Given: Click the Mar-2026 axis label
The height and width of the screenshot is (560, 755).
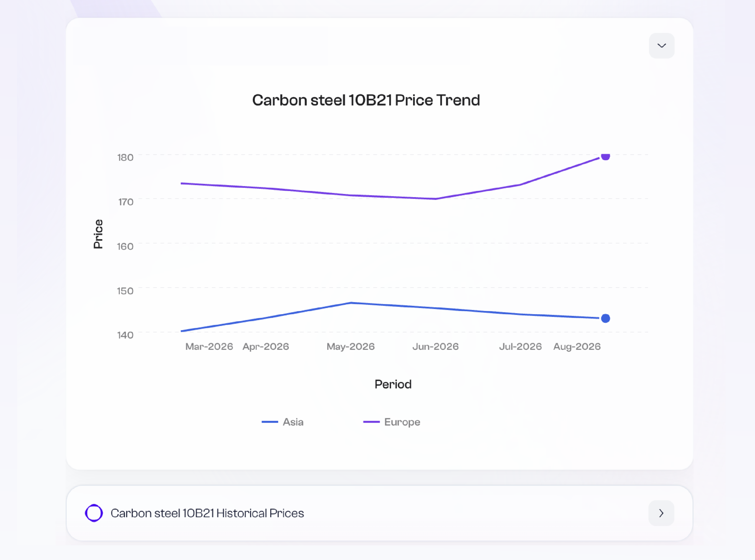Looking at the screenshot, I should click(209, 346).
